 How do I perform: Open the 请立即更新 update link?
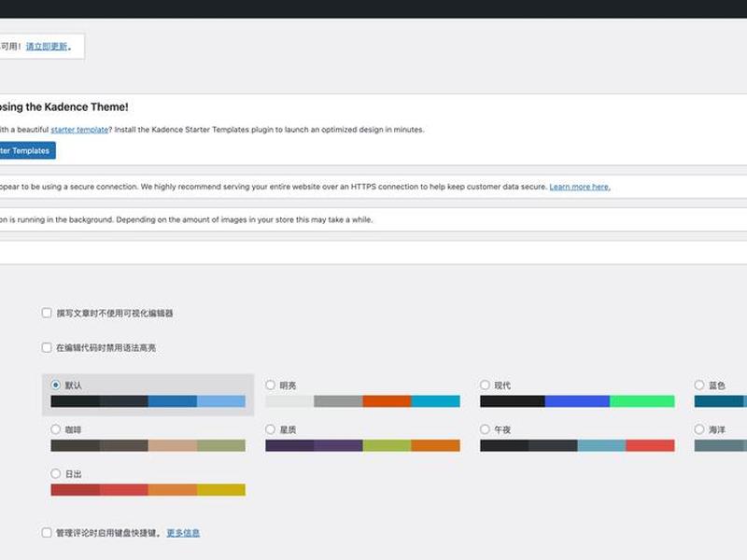coord(47,47)
